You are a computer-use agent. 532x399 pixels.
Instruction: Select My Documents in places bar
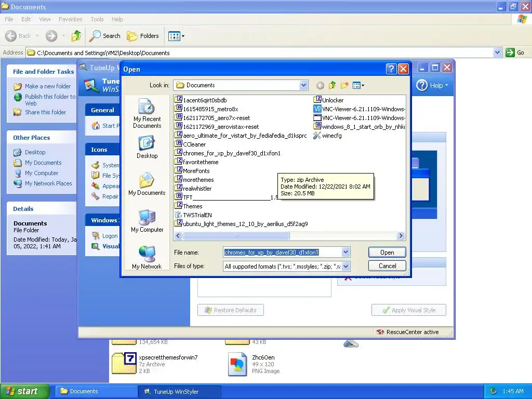pyautogui.click(x=147, y=184)
